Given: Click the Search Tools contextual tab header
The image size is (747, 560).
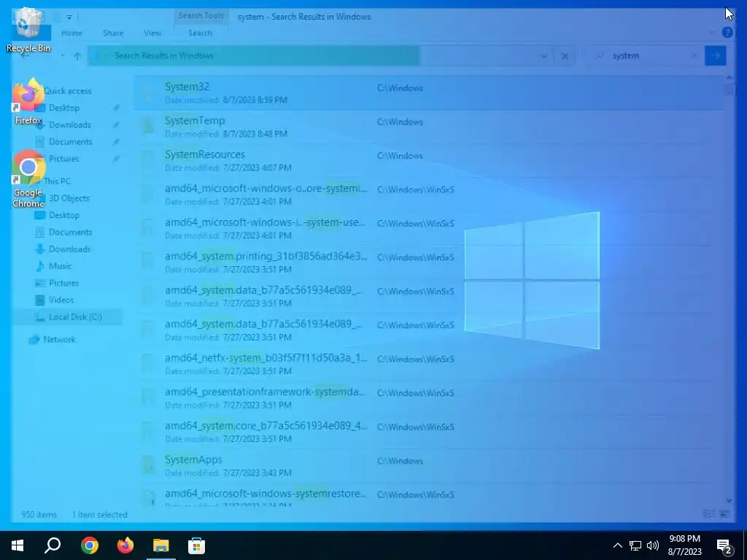Looking at the screenshot, I should point(201,16).
